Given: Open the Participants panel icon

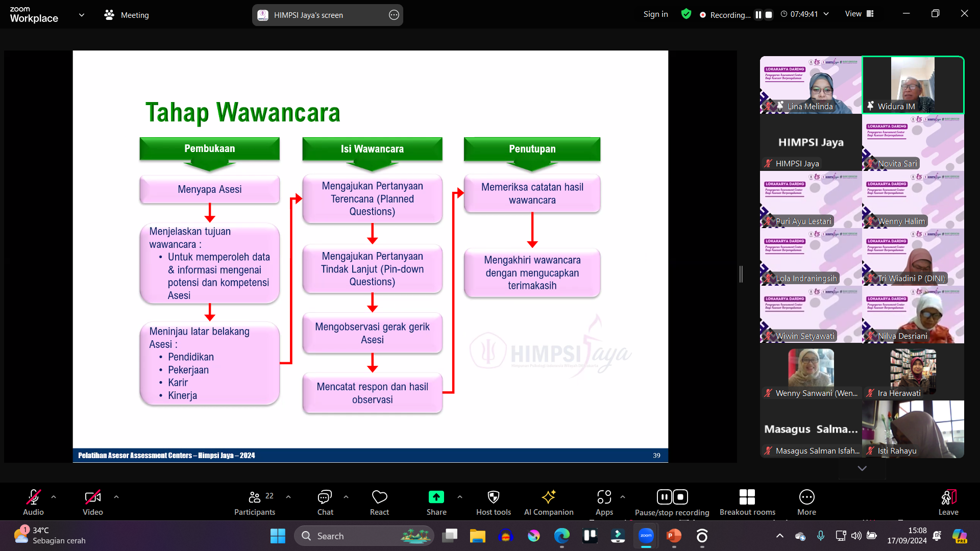Looking at the screenshot, I should pyautogui.click(x=255, y=497).
